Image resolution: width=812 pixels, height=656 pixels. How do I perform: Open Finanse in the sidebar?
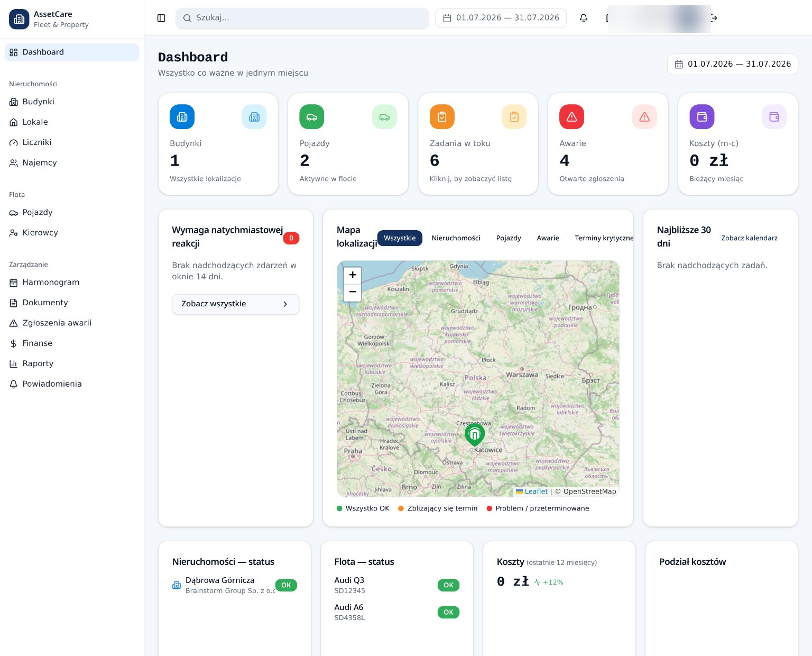click(72, 343)
